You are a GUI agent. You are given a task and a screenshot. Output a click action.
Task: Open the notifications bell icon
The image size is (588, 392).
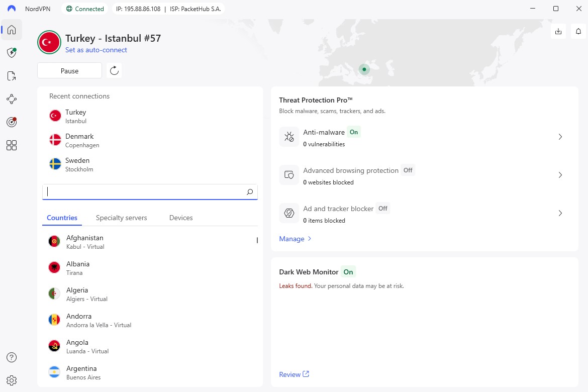coord(578,31)
